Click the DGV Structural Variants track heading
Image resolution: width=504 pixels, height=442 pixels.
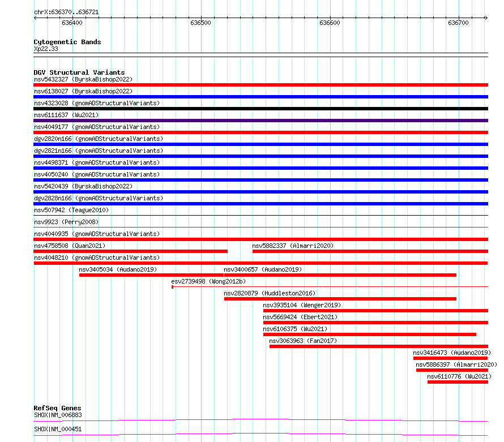point(79,72)
